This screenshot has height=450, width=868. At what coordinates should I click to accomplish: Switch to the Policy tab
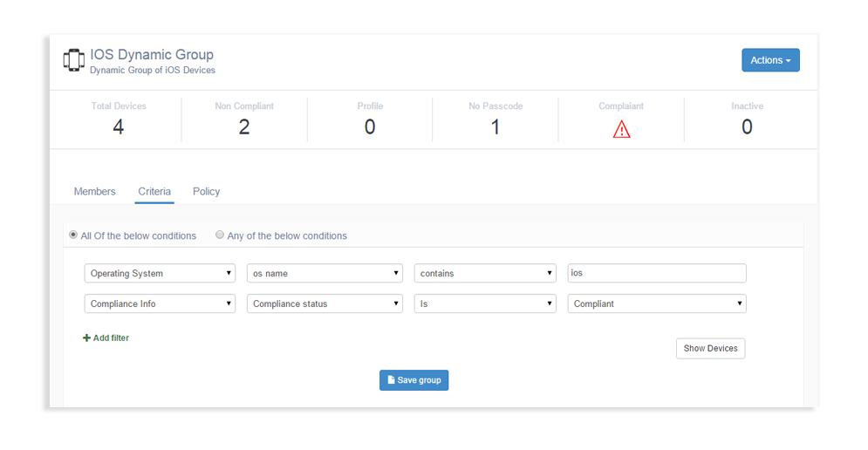tap(206, 192)
